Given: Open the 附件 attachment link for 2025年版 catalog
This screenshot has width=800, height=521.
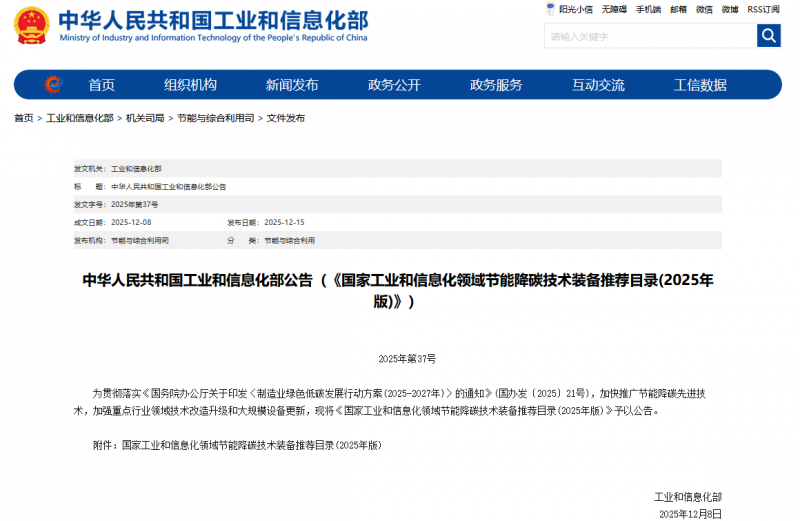Looking at the screenshot, I should (x=252, y=445).
